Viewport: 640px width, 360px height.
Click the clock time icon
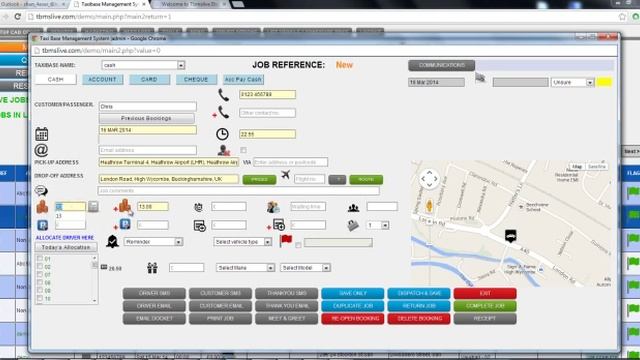click(222, 134)
